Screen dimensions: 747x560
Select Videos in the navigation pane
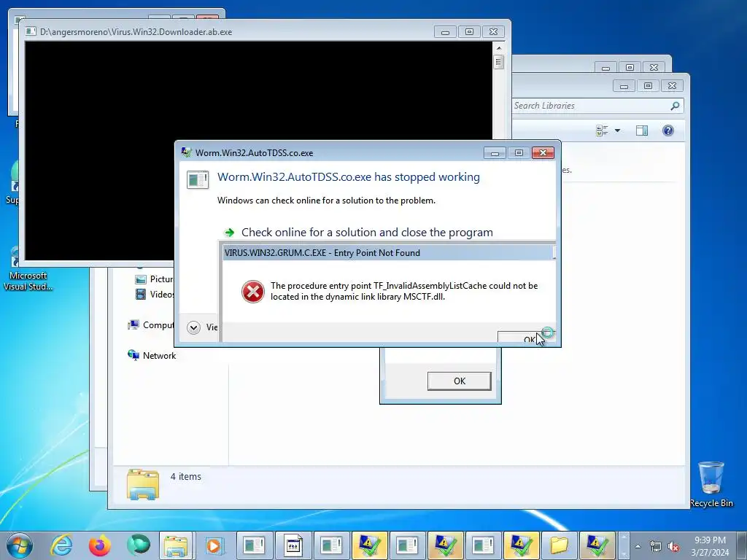pyautogui.click(x=155, y=295)
